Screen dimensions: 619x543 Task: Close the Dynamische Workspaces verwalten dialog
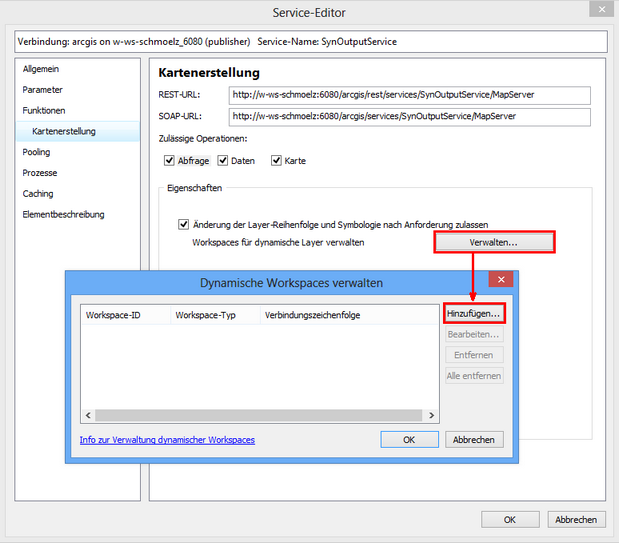(x=501, y=280)
